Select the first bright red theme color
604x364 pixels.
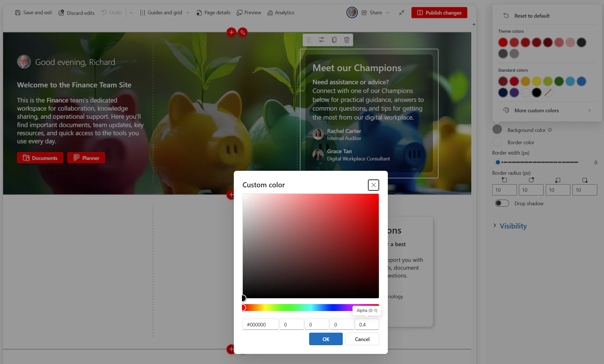pyautogui.click(x=503, y=43)
